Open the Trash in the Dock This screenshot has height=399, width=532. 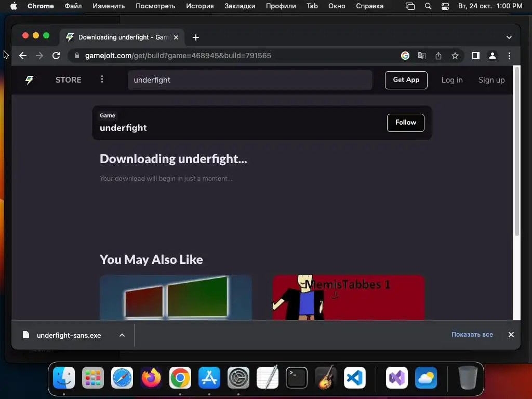(468, 378)
